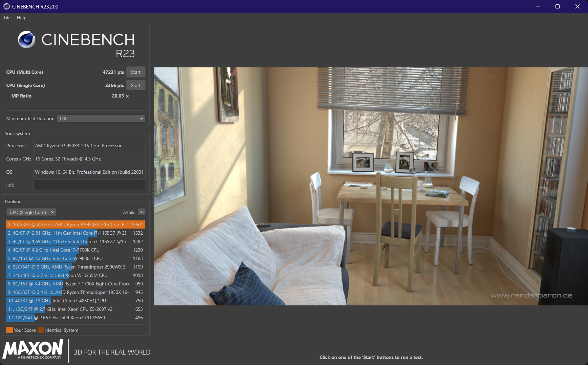
Task: Click the Cinebench title bar app icon
Action: click(6, 6)
